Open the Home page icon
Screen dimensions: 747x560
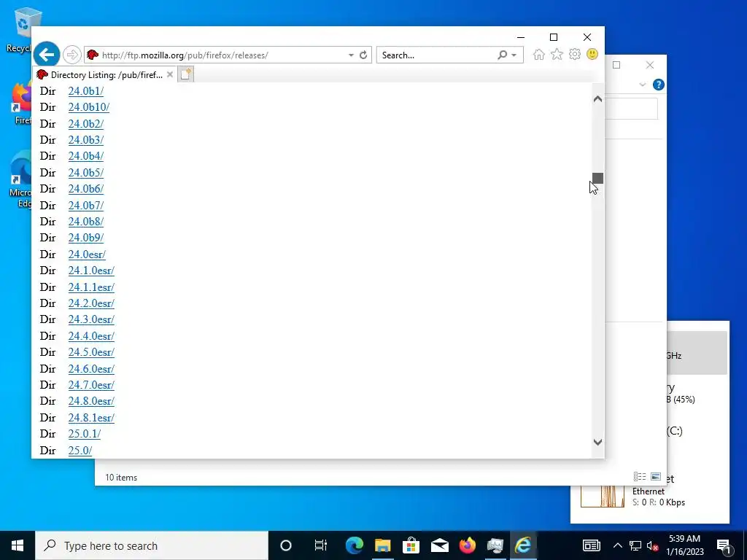[x=539, y=54]
